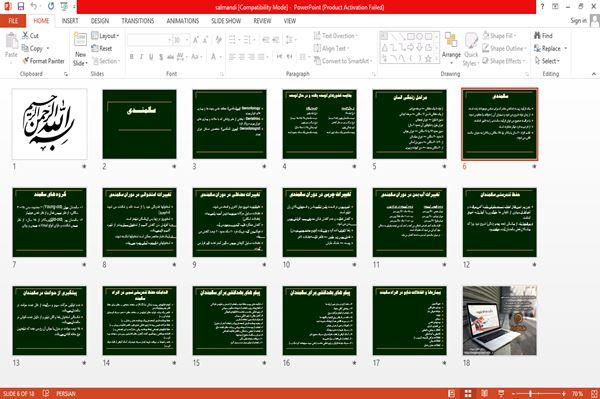This screenshot has width=600, height=399.
Task: Expand the Shape Effects dropdown
Action: pos(504,61)
